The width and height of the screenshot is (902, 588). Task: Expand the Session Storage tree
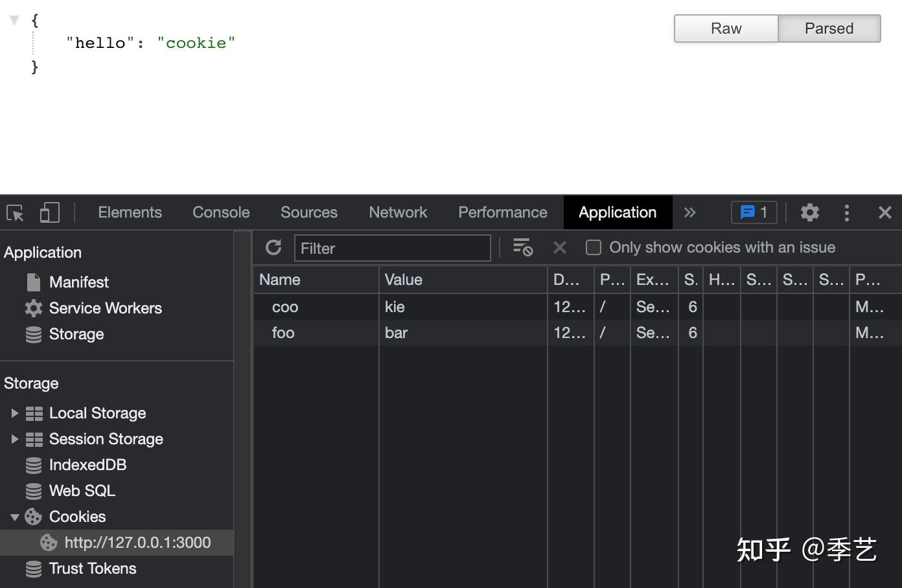[14, 439]
